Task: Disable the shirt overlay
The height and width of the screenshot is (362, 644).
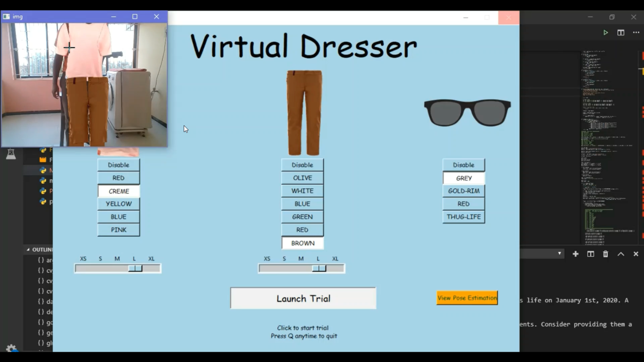Action: [x=118, y=165]
